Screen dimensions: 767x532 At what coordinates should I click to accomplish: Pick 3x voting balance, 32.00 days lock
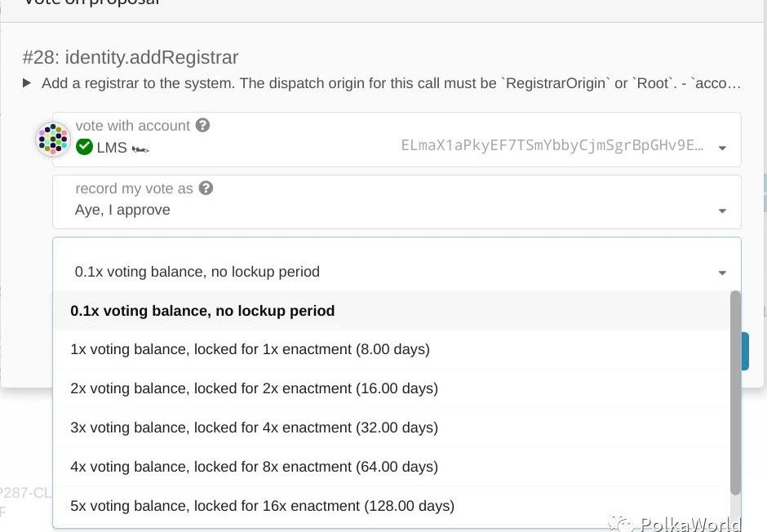(x=254, y=428)
